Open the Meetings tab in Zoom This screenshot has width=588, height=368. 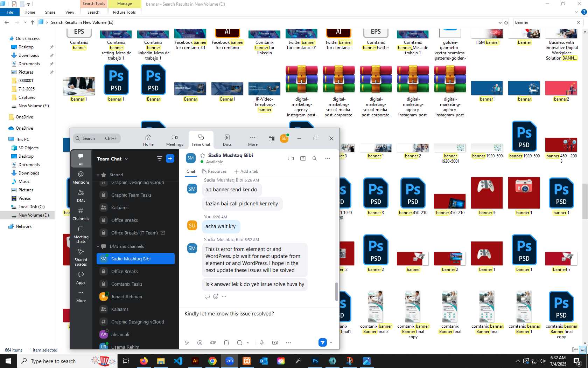[174, 140]
